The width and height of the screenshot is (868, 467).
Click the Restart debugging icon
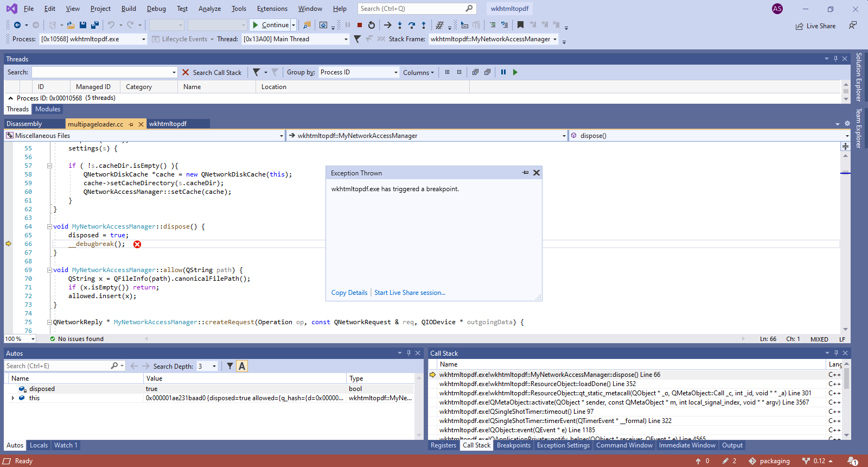pyautogui.click(x=372, y=25)
